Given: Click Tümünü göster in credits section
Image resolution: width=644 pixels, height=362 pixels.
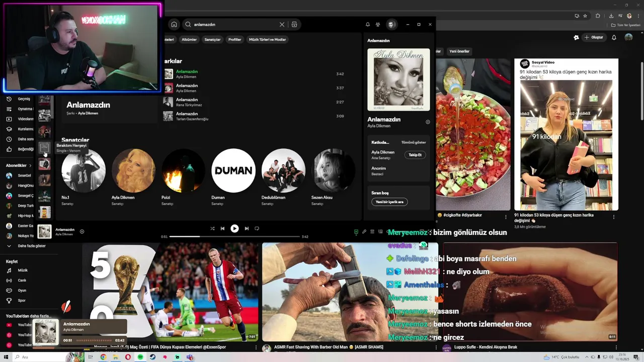Looking at the screenshot, I should [x=414, y=142].
